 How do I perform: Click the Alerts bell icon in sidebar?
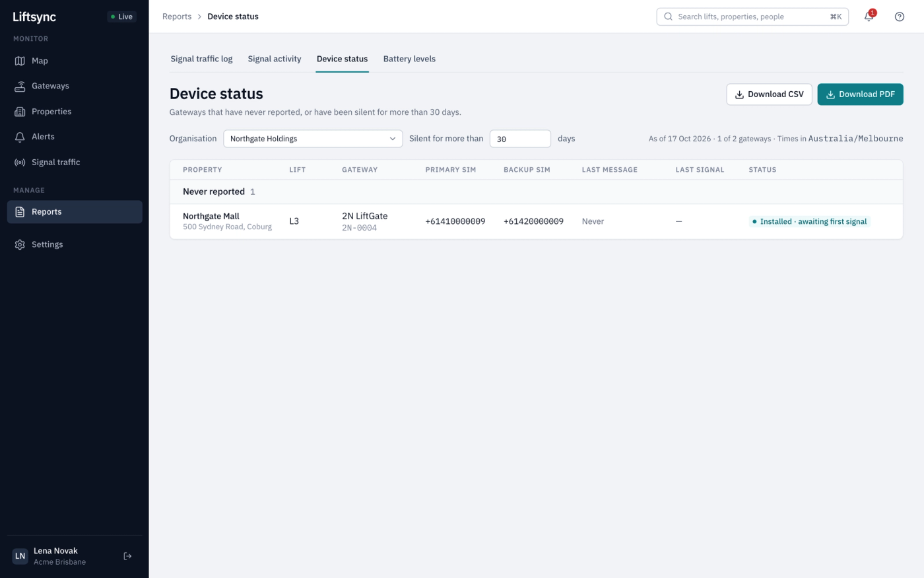[x=20, y=137]
